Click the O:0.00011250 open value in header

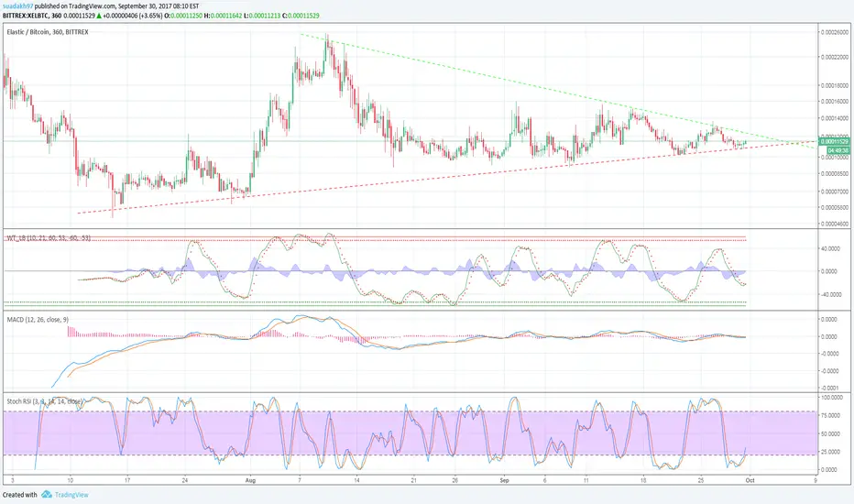coord(183,16)
